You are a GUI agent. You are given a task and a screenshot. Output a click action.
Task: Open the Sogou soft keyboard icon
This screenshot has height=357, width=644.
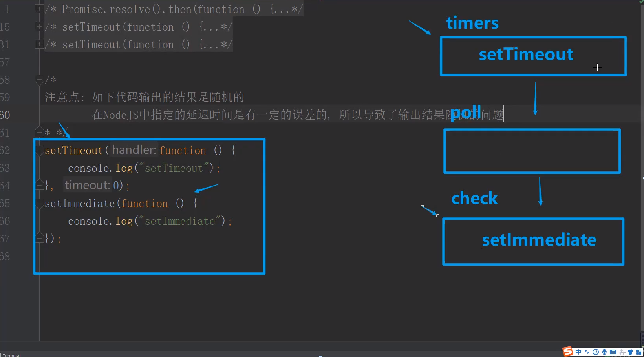click(x=613, y=352)
